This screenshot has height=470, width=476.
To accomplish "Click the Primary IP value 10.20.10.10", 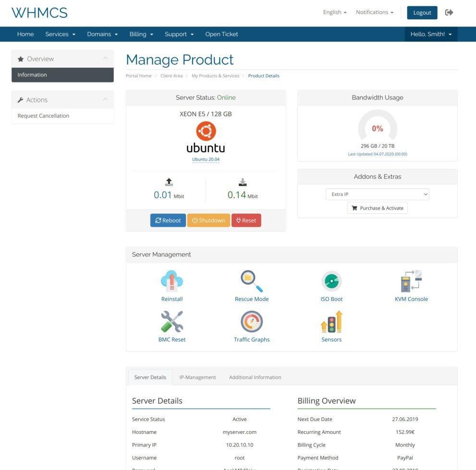I will (x=240, y=445).
